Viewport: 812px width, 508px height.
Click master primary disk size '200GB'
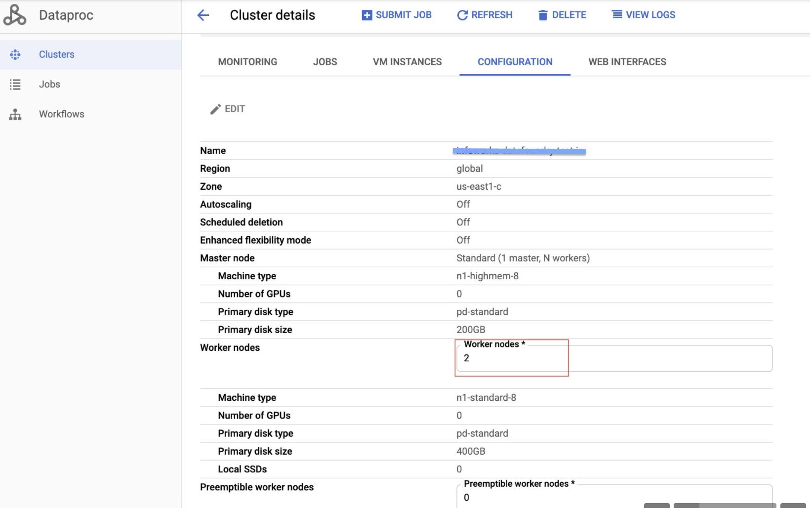click(471, 329)
